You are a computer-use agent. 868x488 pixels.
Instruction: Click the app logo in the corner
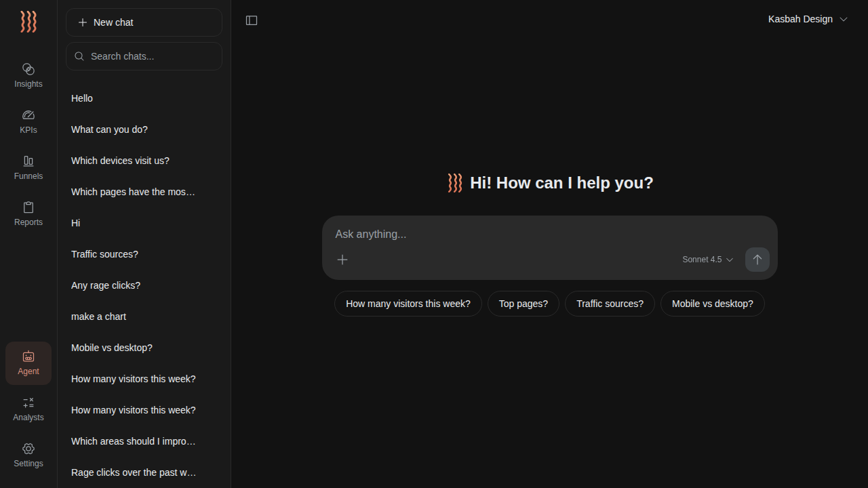[x=28, y=22]
